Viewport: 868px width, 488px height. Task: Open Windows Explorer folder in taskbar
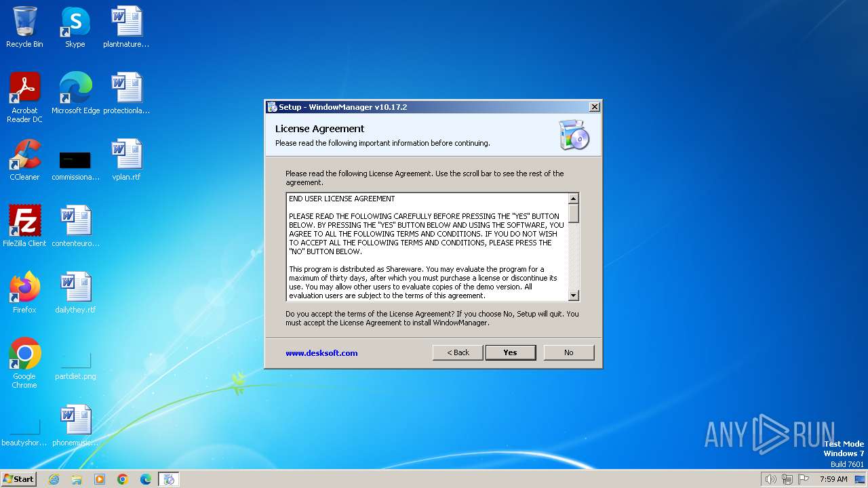click(77, 479)
